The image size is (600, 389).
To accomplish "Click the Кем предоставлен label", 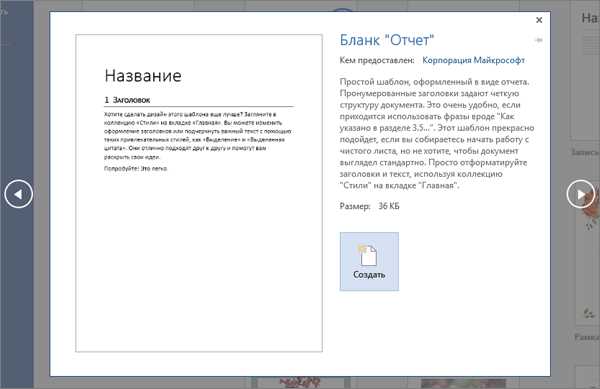I will click(x=377, y=60).
